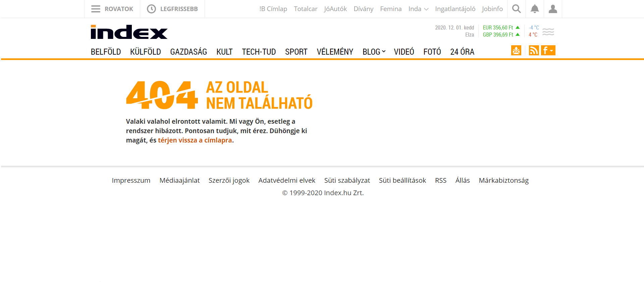Viewport: 644px width, 282px height.
Task: Click the Legfrissebb clock icon
Action: tap(151, 9)
